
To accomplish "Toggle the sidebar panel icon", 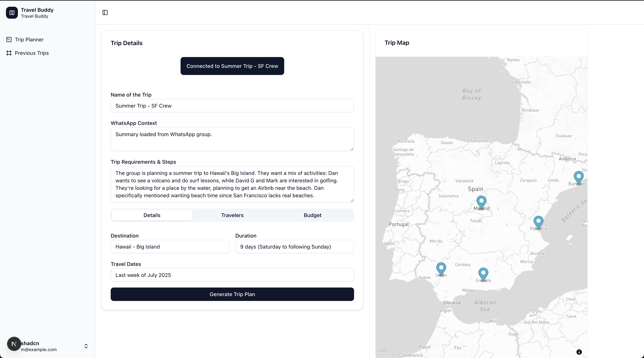I will (x=105, y=12).
